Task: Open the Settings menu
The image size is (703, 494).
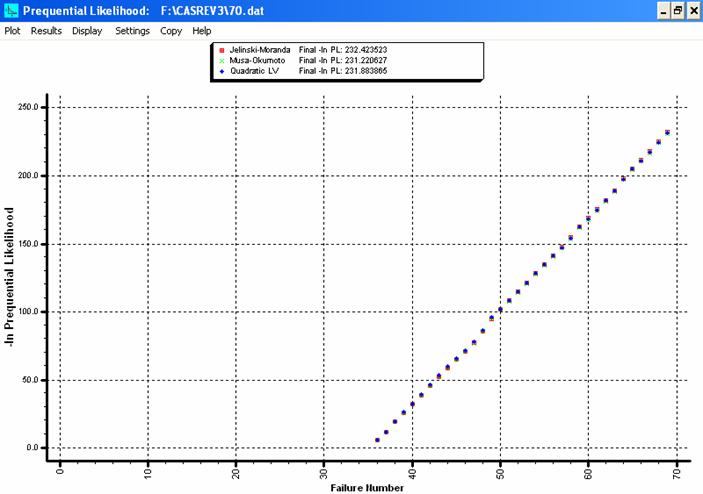Action: 132,31
